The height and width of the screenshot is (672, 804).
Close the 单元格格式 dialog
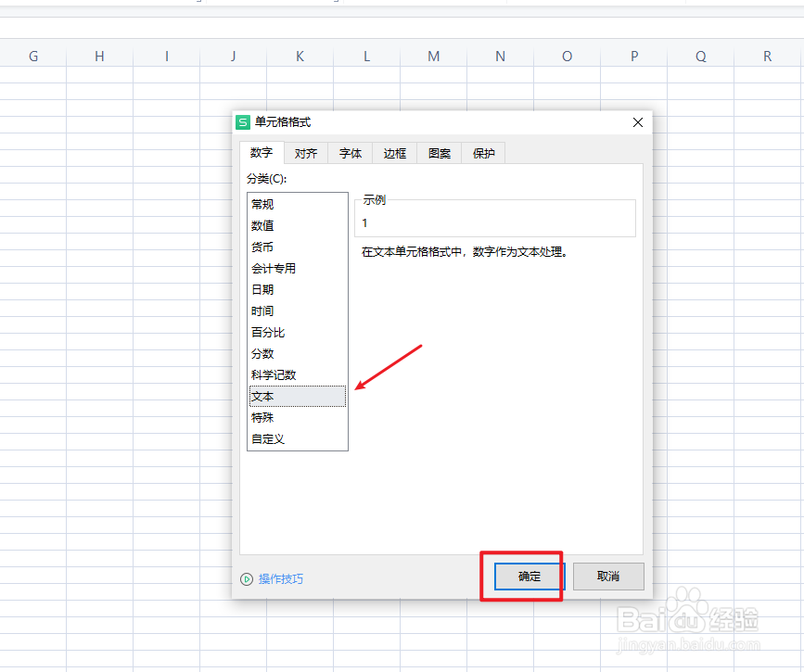click(x=638, y=122)
